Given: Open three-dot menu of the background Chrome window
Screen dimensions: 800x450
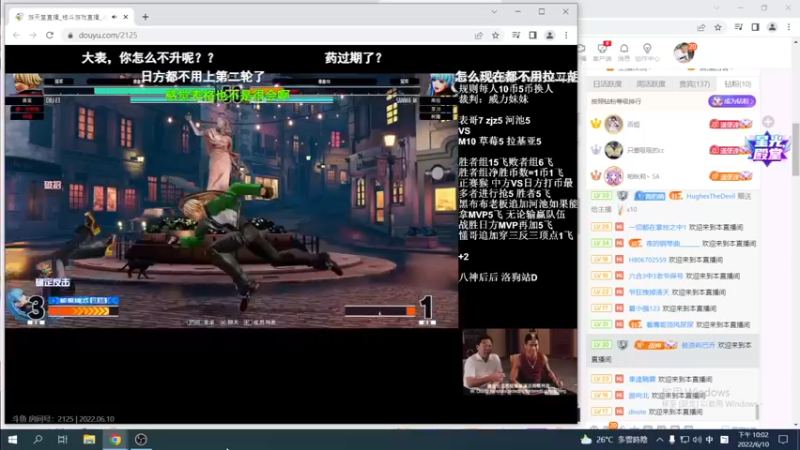Looking at the screenshot, I should click(789, 27).
